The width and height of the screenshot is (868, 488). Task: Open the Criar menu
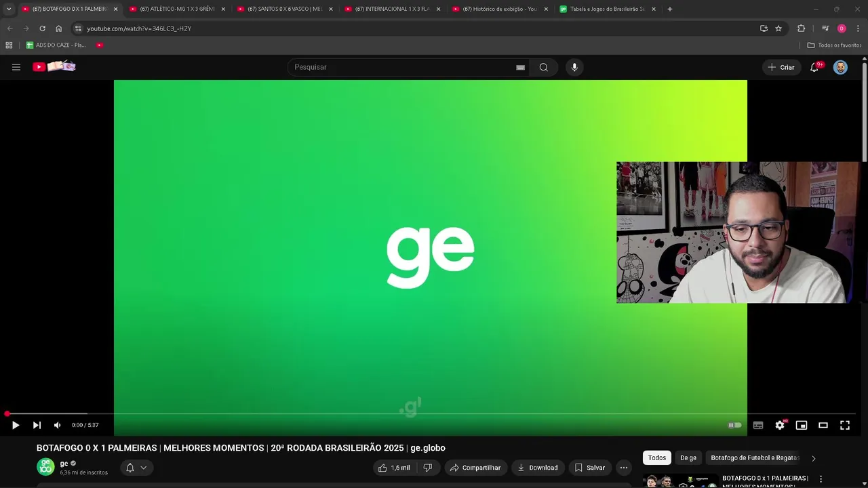click(781, 67)
